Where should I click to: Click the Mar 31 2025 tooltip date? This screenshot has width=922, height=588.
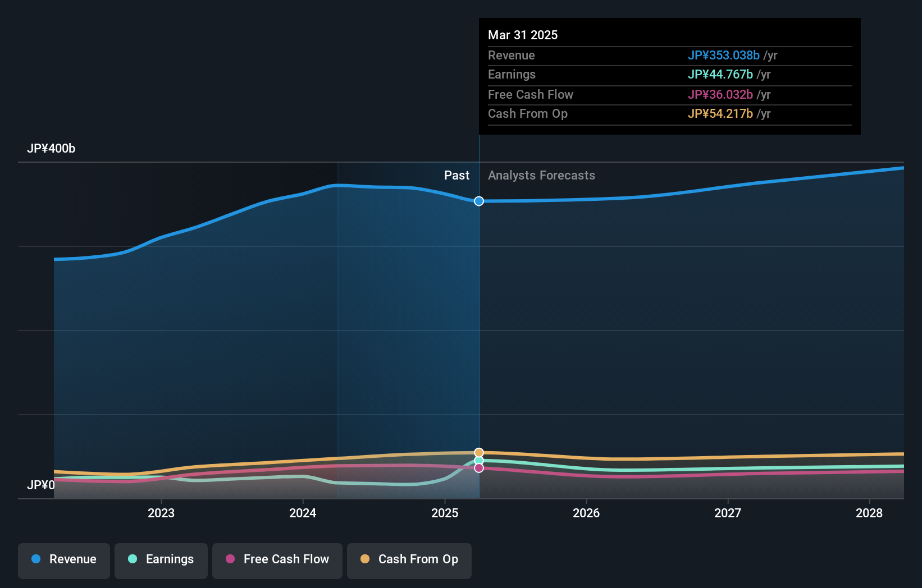(523, 35)
